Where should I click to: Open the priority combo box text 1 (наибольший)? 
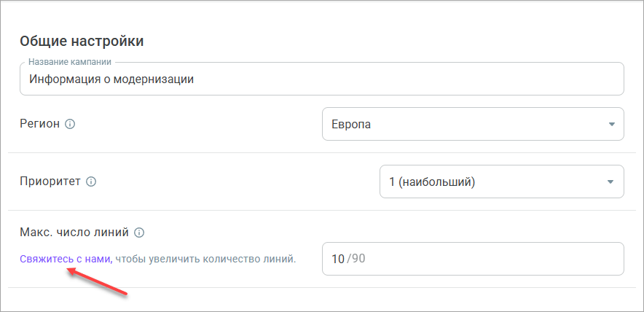pos(432,182)
